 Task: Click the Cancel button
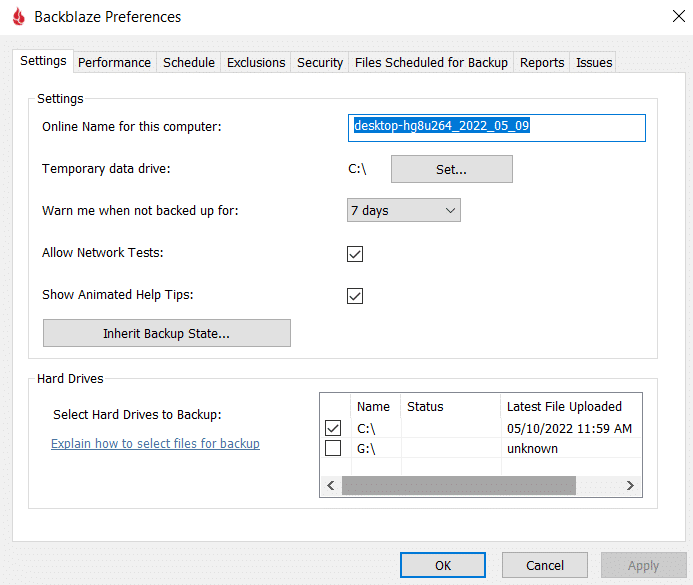[x=544, y=565]
